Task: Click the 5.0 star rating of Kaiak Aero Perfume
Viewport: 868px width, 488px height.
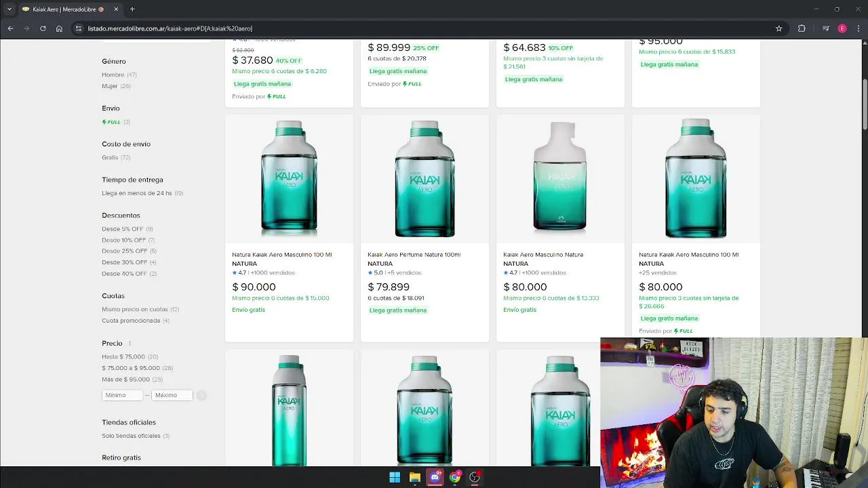Action: (x=375, y=273)
